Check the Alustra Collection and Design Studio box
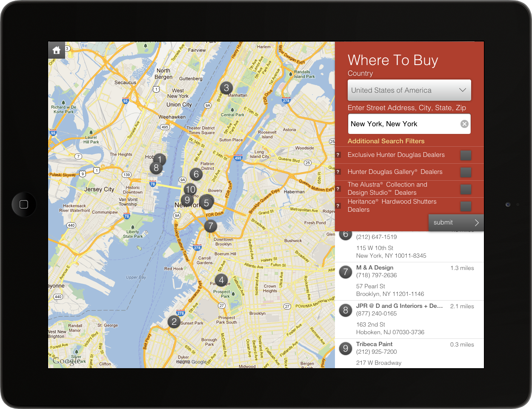The image size is (532, 409). [466, 189]
